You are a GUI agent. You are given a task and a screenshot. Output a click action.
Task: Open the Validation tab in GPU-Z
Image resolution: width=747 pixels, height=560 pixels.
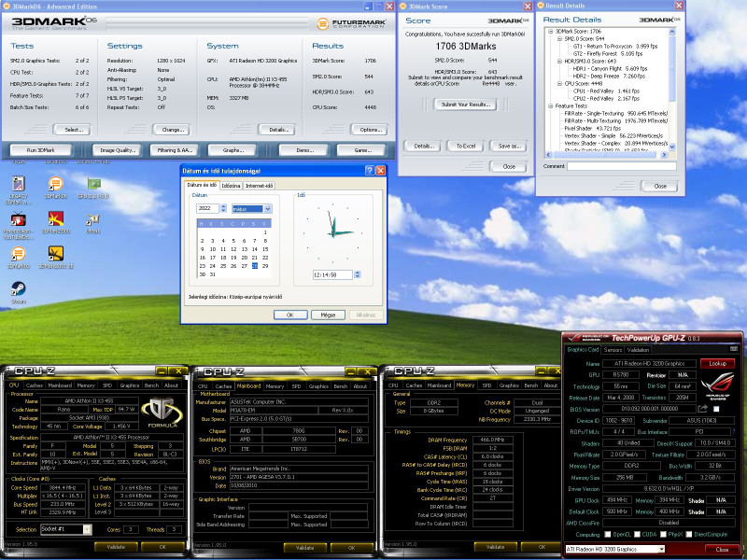pyautogui.click(x=638, y=350)
